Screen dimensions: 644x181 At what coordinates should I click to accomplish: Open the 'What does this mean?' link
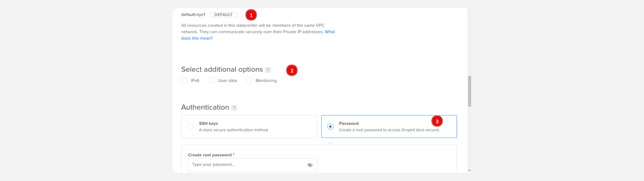(258, 35)
